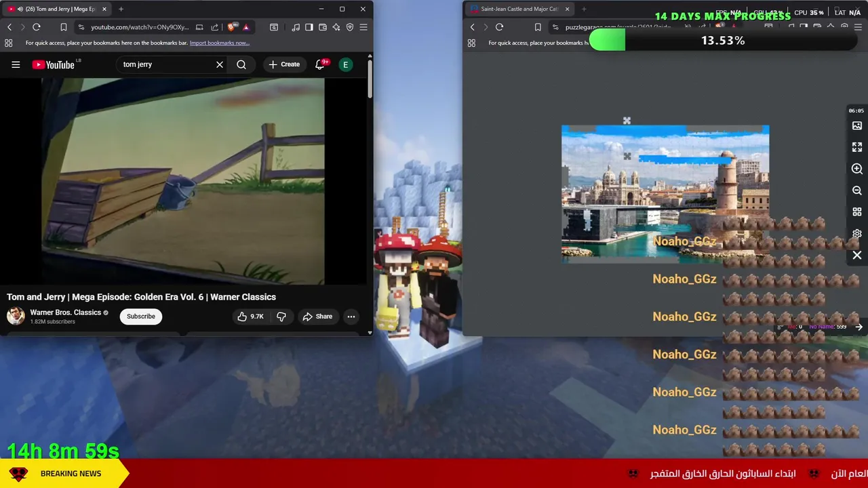The width and height of the screenshot is (868, 488).
Task: Open the Warner Bros. Classics channel avatar
Action: coord(16,316)
